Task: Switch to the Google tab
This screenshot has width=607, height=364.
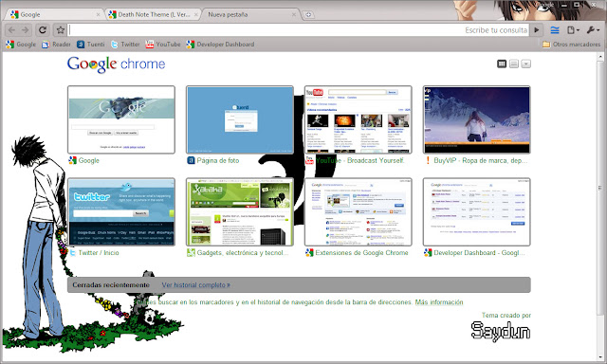Action: 54,15
